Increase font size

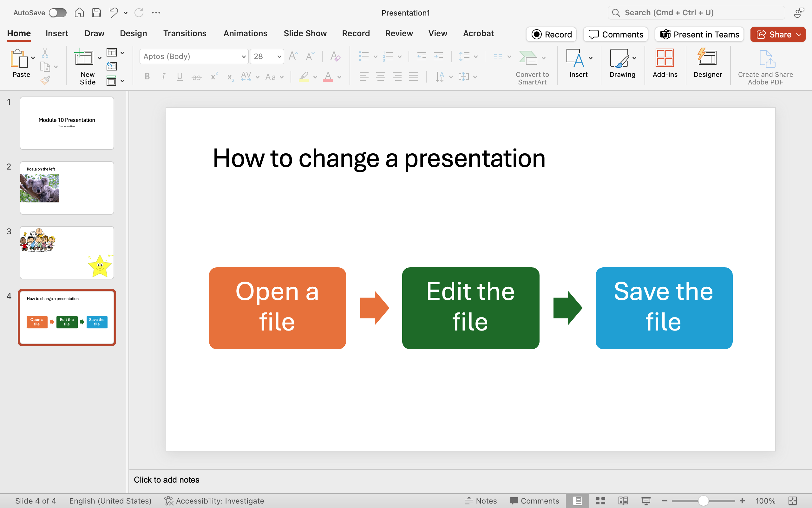(x=293, y=56)
